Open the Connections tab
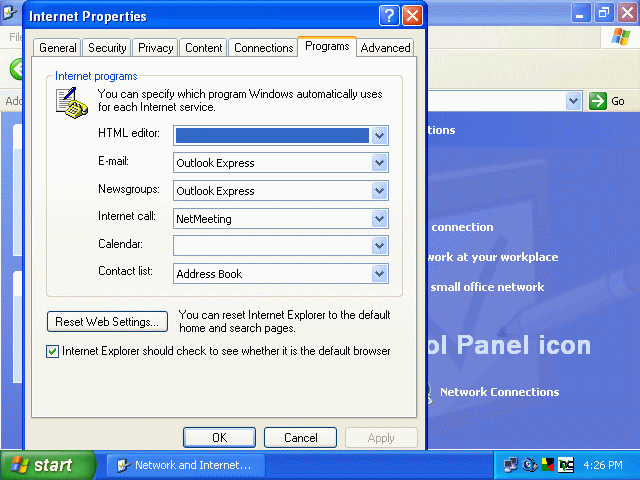The image size is (640, 480). click(x=263, y=48)
